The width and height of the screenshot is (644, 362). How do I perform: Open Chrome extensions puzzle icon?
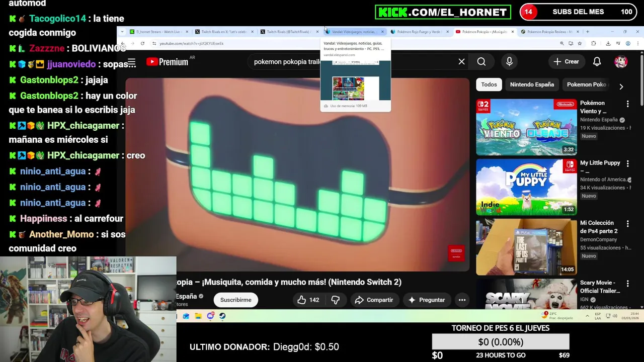point(594,43)
